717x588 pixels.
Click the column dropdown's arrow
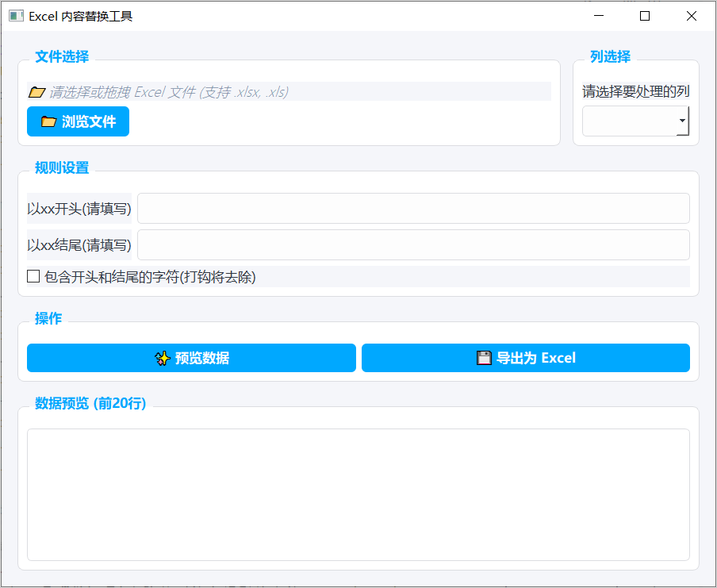(x=682, y=121)
